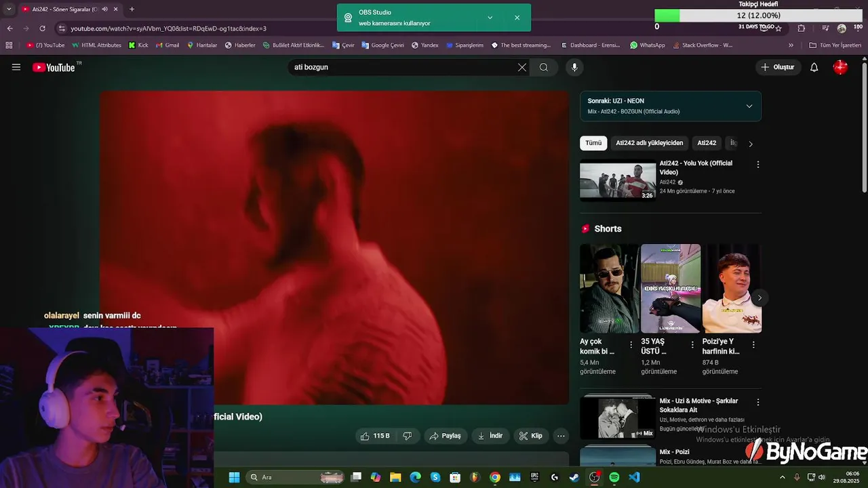Open options for 'Ay çok komik bi' short

[x=631, y=345]
